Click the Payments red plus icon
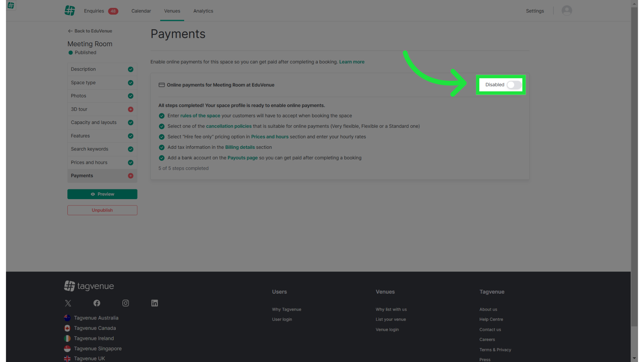Viewport: 644px width, 362px height. (x=130, y=176)
